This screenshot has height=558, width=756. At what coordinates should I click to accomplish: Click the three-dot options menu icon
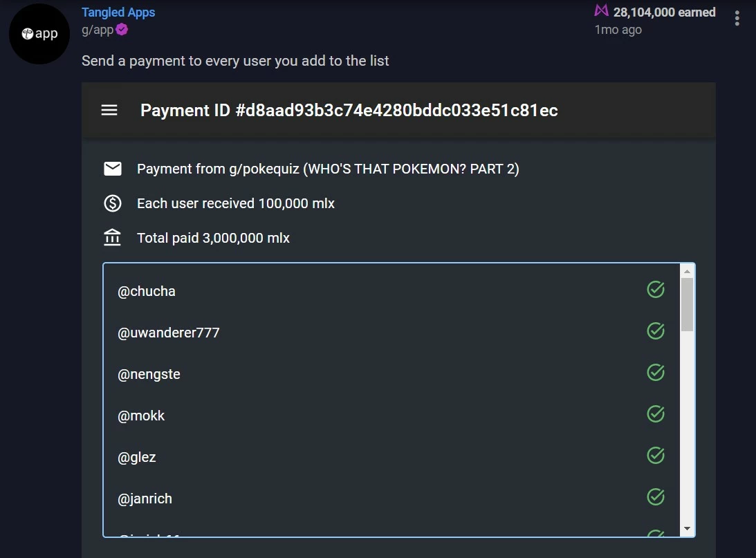tap(737, 18)
